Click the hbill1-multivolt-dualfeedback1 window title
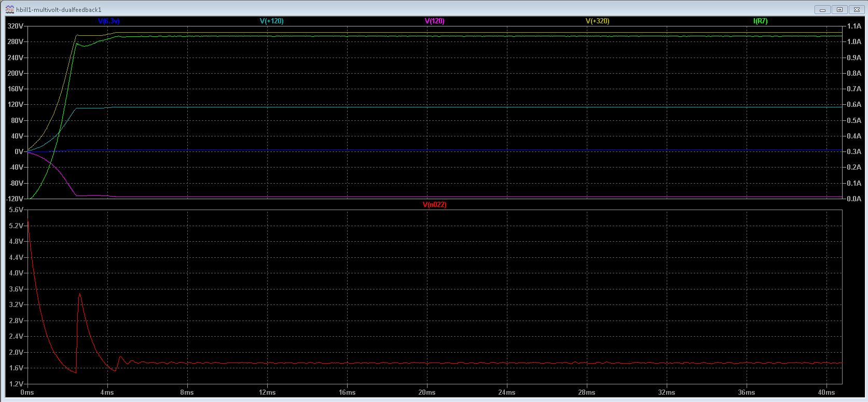868x402 pixels. tap(59, 10)
